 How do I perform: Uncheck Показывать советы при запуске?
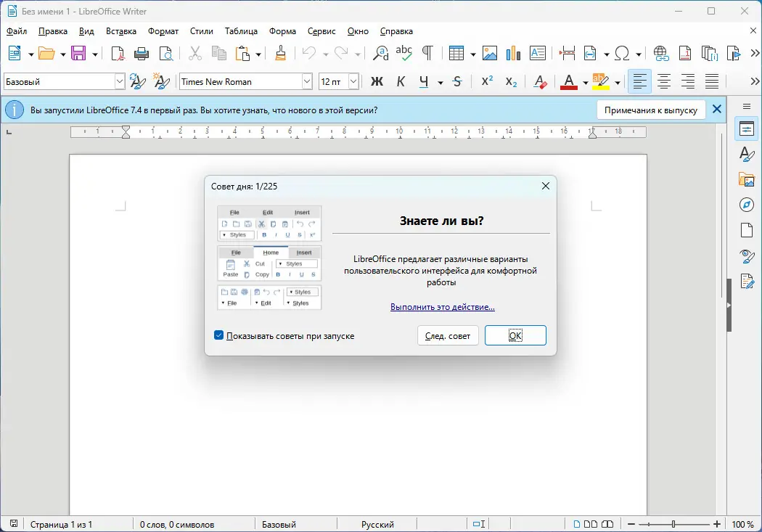(x=218, y=336)
